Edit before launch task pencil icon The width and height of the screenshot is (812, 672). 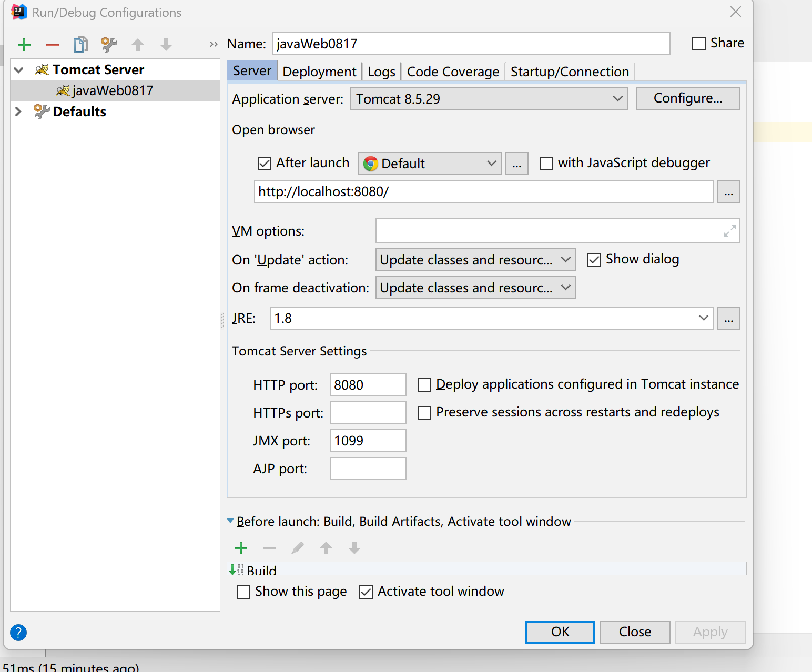point(298,548)
